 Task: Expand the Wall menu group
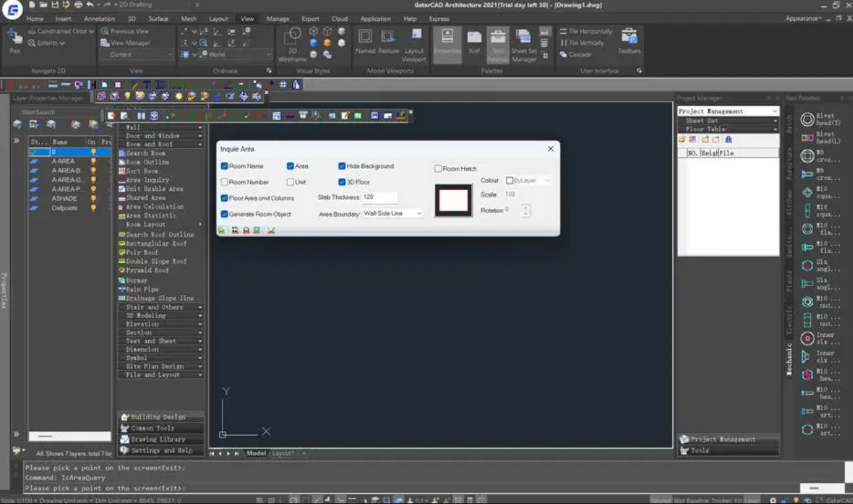(x=161, y=127)
